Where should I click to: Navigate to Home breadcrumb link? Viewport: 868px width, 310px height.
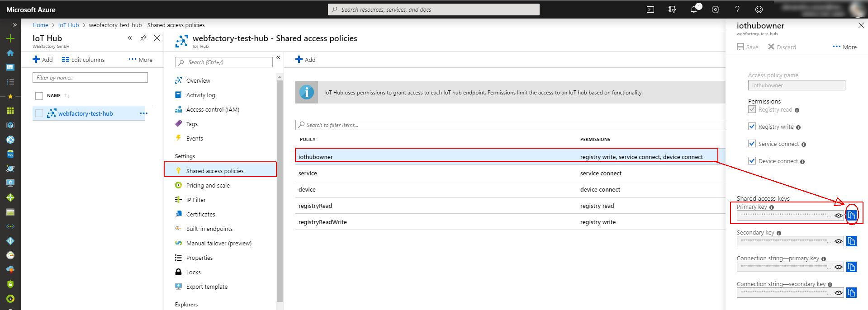tap(40, 25)
